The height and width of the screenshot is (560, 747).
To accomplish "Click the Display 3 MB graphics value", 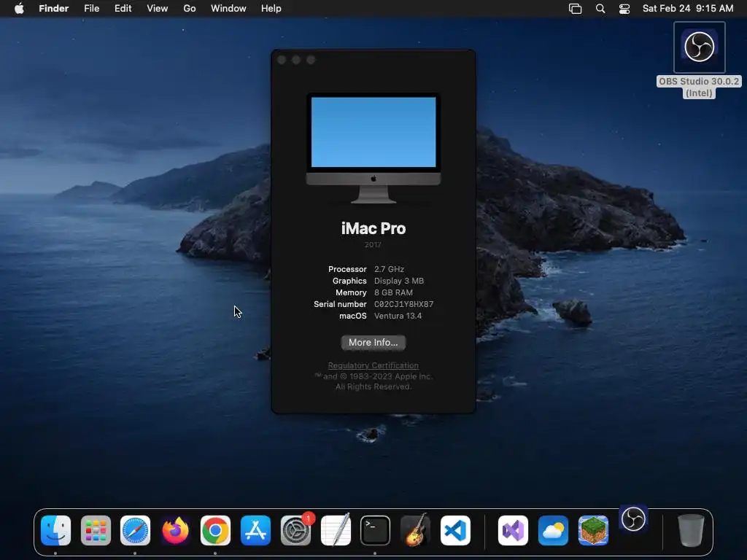I will 399,281.
